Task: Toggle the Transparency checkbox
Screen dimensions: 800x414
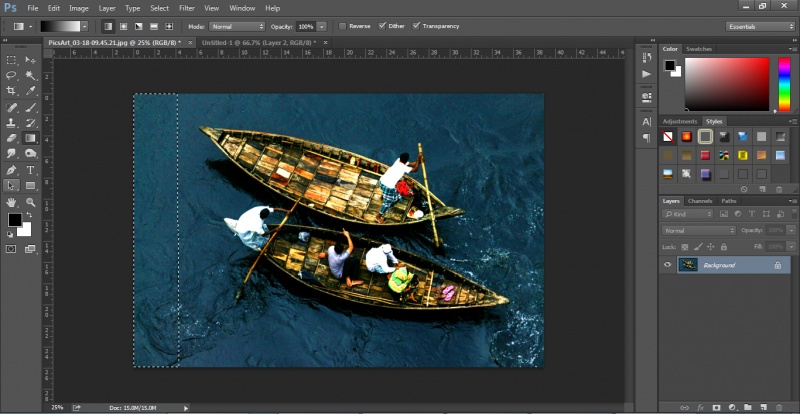Action: tap(416, 26)
